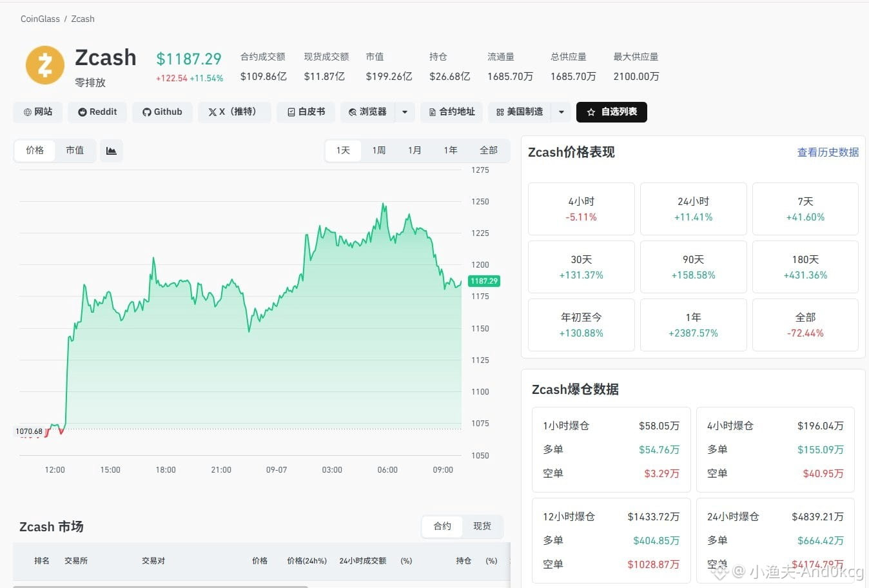Select the 全部 time range tab

489,150
